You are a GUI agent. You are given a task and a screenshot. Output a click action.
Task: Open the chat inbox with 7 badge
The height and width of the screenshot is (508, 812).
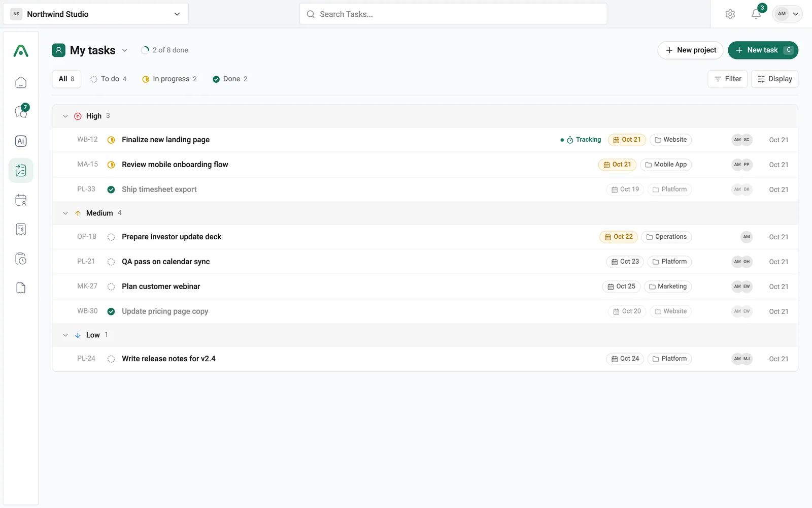click(21, 112)
